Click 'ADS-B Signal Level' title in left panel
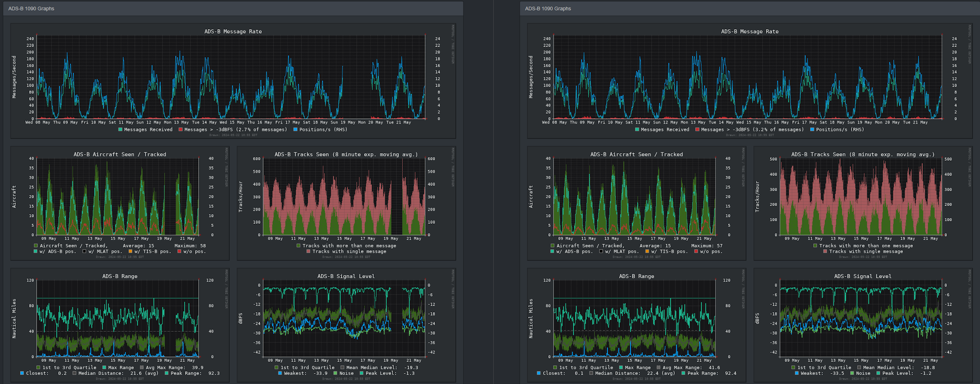980x384 pixels. point(346,276)
